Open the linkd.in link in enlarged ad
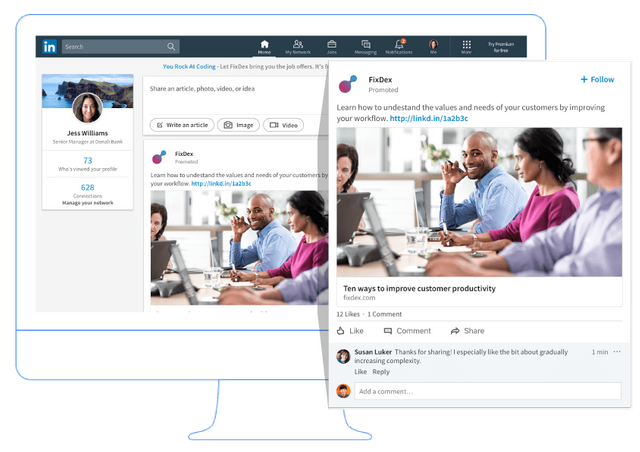Image resolution: width=640 pixels, height=452 pixels. (429, 118)
